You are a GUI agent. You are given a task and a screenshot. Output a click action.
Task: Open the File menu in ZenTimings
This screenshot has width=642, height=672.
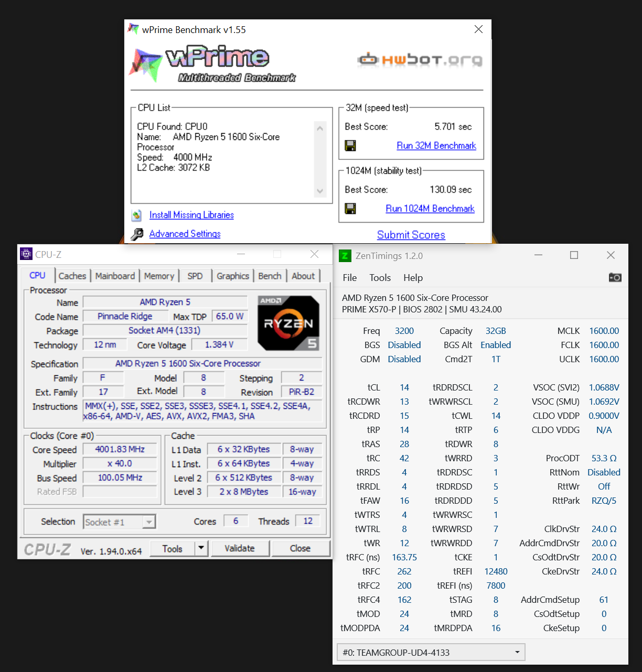350,278
